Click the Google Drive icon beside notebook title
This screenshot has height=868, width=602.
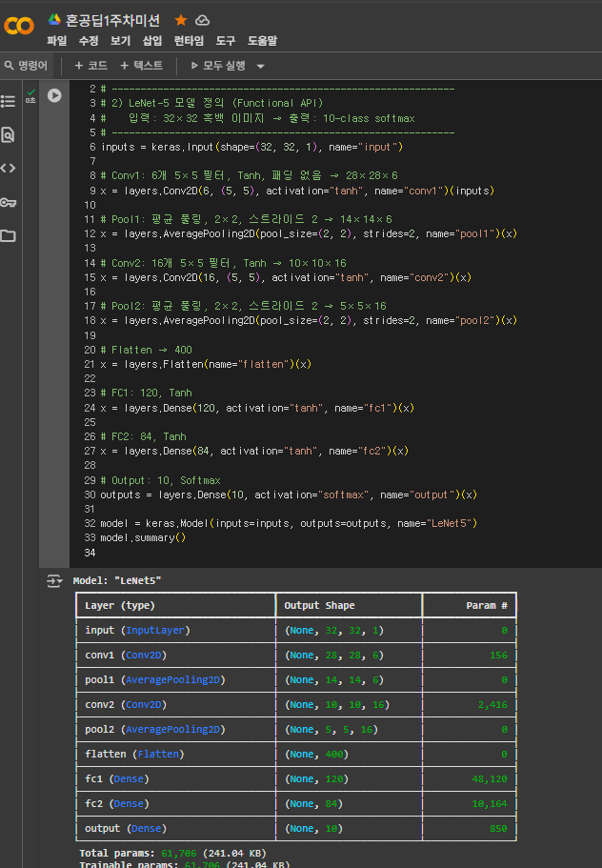click(54, 20)
